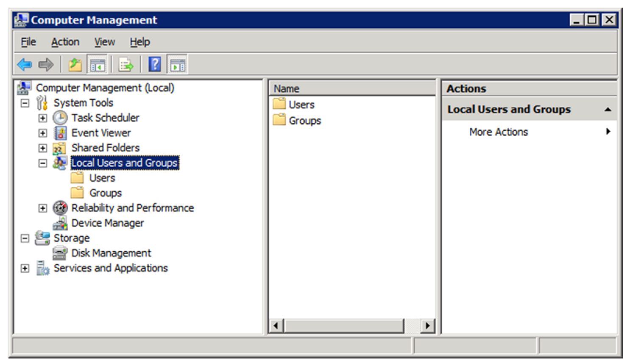Screen dimensions: 631x364
Task: Select the Task Scheduler label
Action: [105, 118]
